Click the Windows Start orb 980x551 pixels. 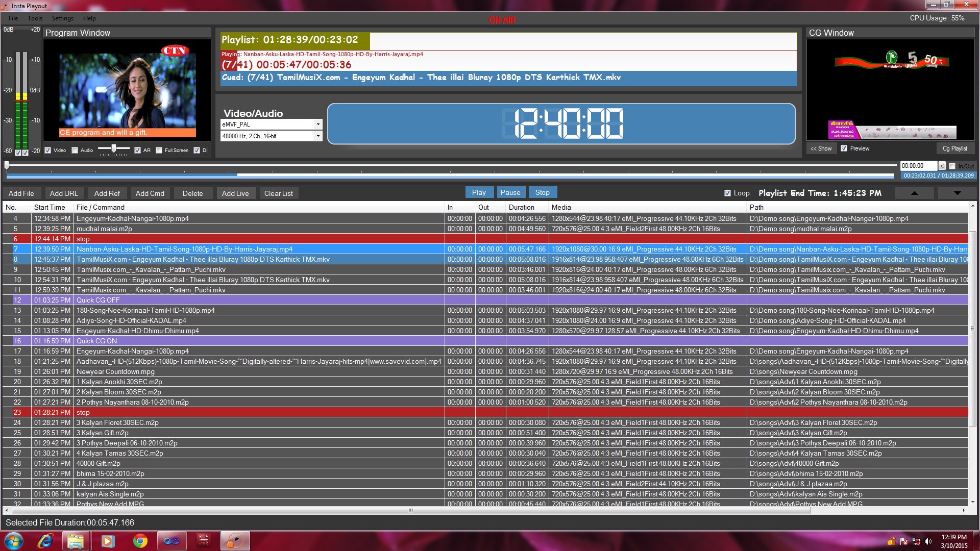coord(13,540)
